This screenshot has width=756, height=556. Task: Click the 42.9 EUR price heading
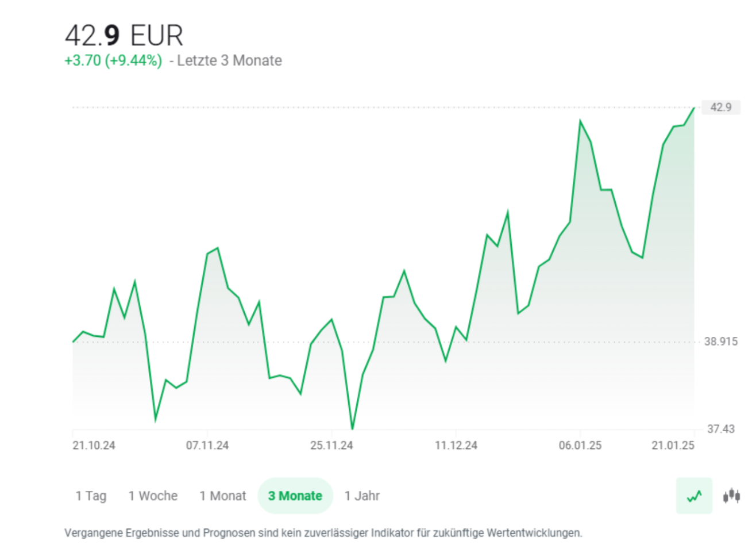pyautogui.click(x=124, y=35)
